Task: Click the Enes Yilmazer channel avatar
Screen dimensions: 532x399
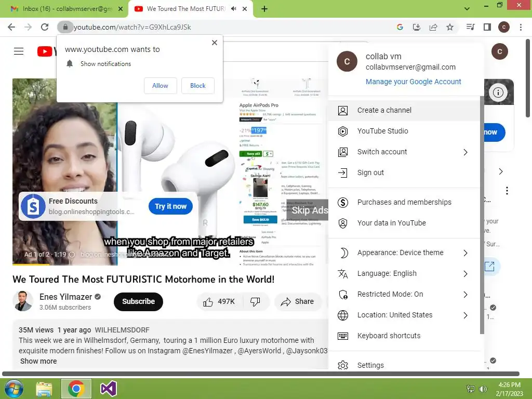Action: 23,301
